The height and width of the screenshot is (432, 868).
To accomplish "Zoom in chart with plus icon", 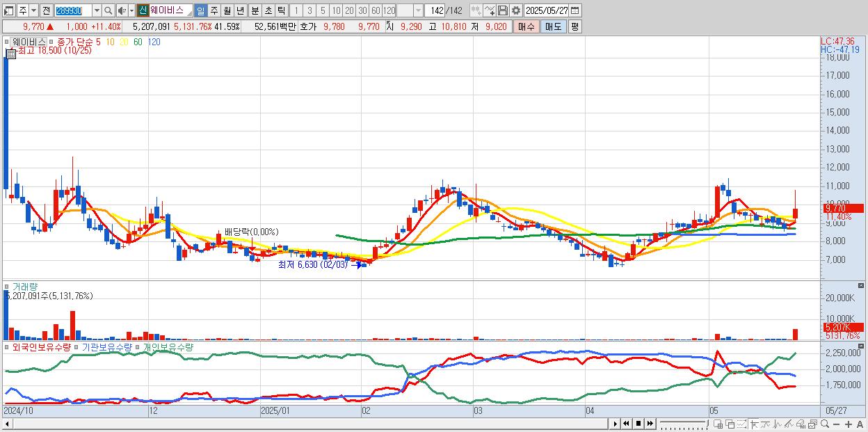I will (x=849, y=424).
